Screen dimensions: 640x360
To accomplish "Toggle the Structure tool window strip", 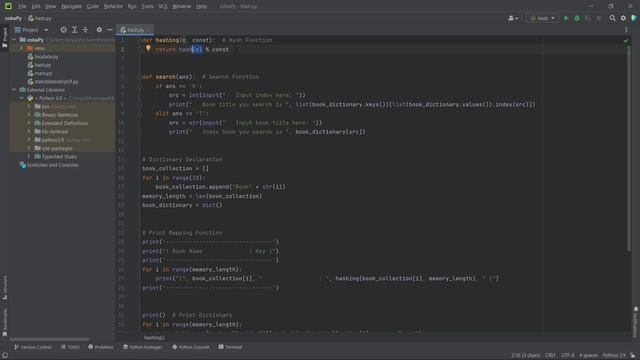I will 5,287.
